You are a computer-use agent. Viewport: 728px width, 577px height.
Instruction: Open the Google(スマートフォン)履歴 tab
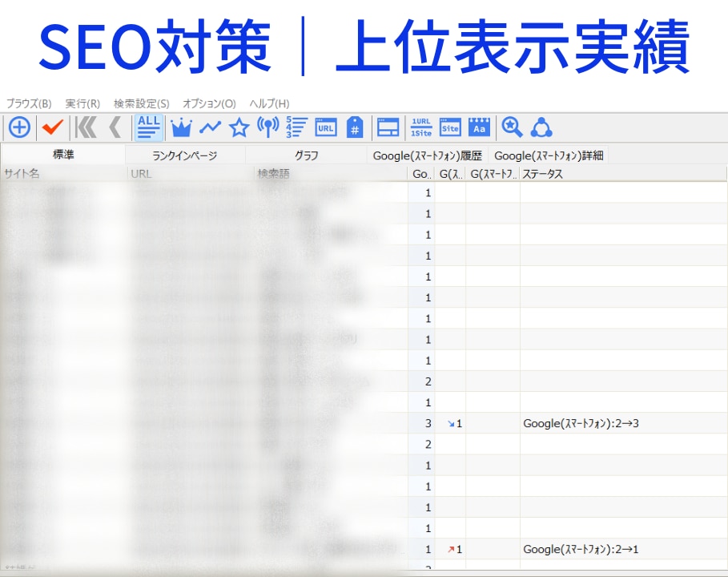(428, 155)
